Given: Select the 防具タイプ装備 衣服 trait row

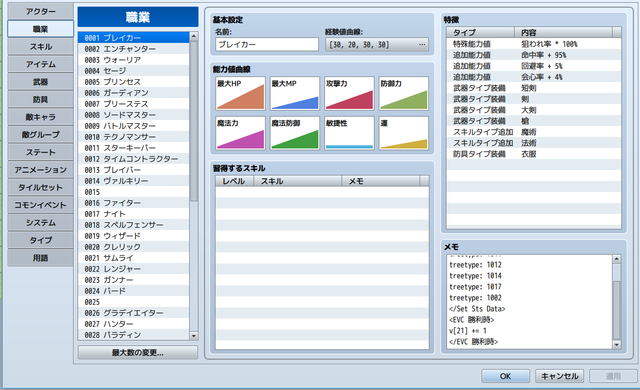Looking at the screenshot, I should 533,154.
